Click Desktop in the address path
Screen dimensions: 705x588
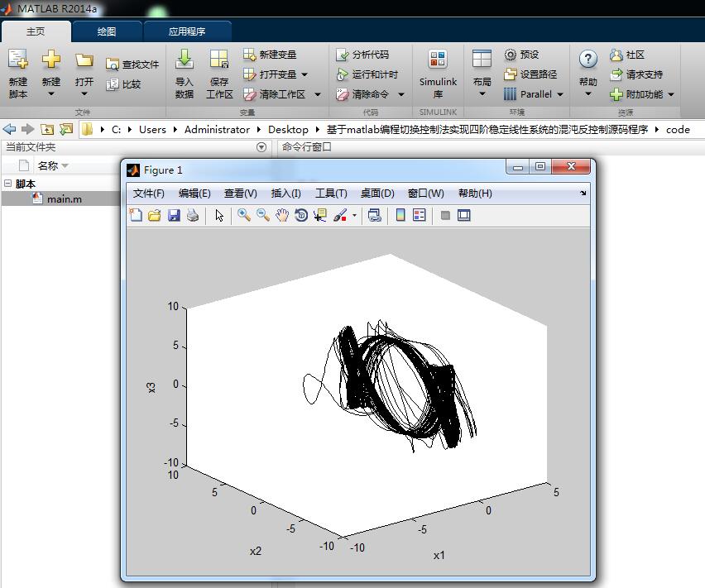point(288,130)
